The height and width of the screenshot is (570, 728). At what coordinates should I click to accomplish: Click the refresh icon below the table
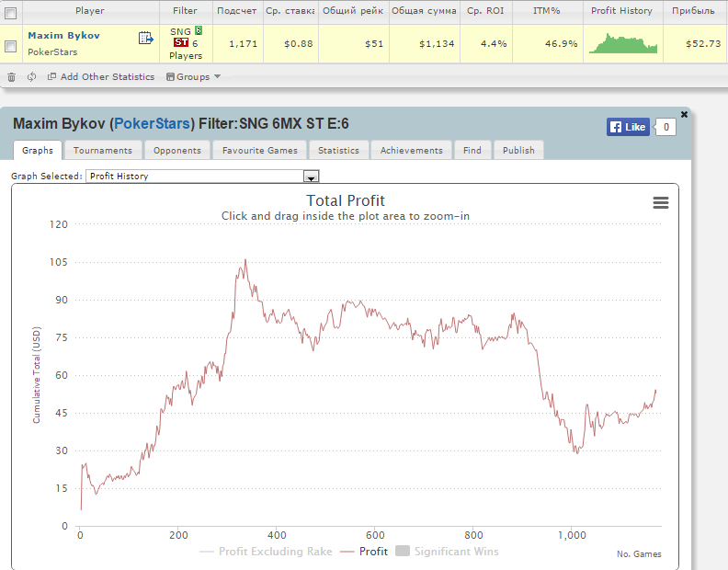pos(31,76)
